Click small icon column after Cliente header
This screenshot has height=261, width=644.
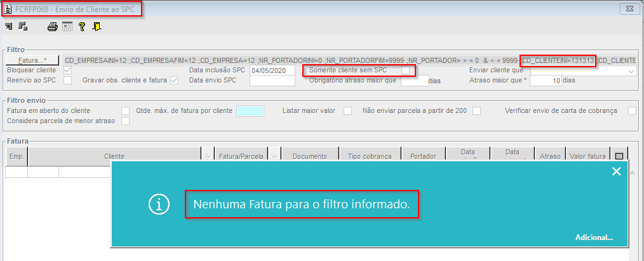[208, 156]
